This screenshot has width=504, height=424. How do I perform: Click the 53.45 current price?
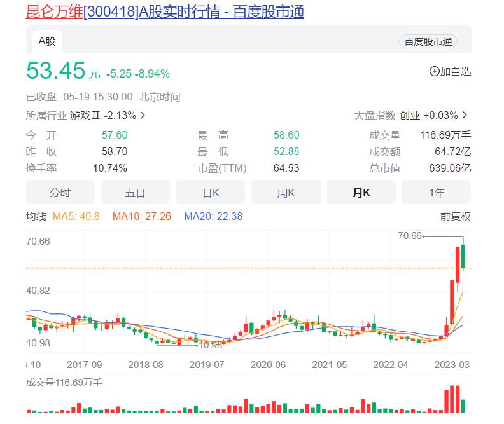56,71
